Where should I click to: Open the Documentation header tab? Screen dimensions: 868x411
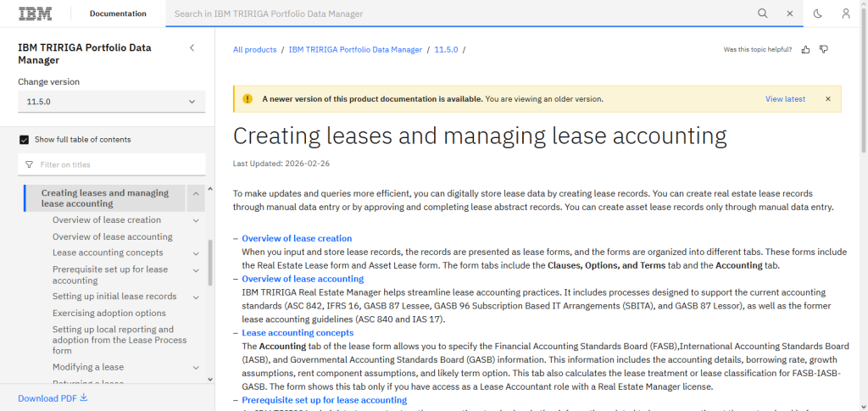point(118,14)
